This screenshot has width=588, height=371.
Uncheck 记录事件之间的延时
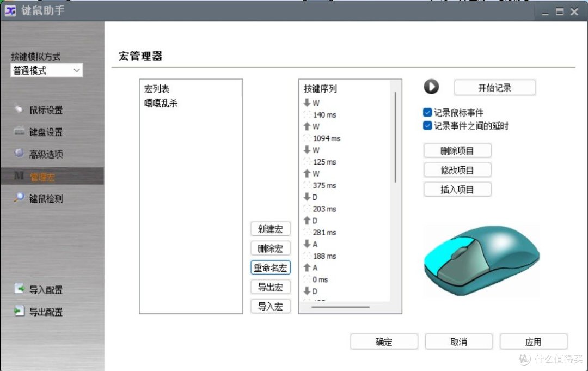(427, 125)
